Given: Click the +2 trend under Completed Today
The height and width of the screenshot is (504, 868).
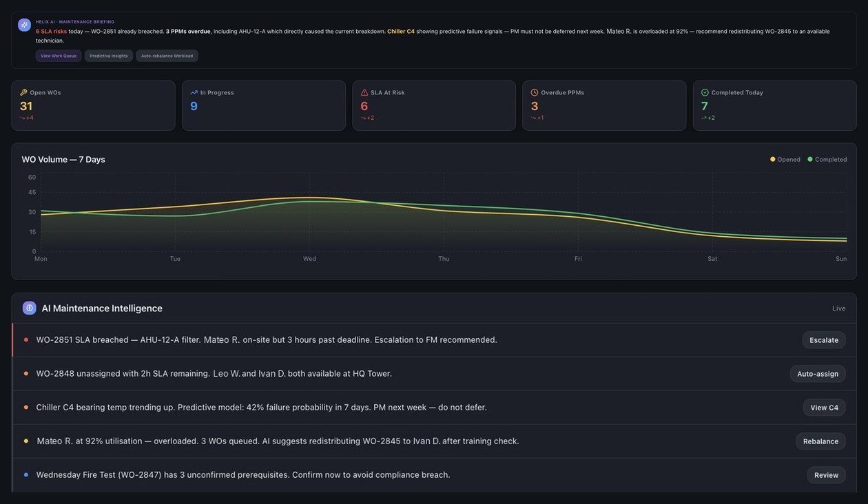Looking at the screenshot, I should tap(708, 118).
